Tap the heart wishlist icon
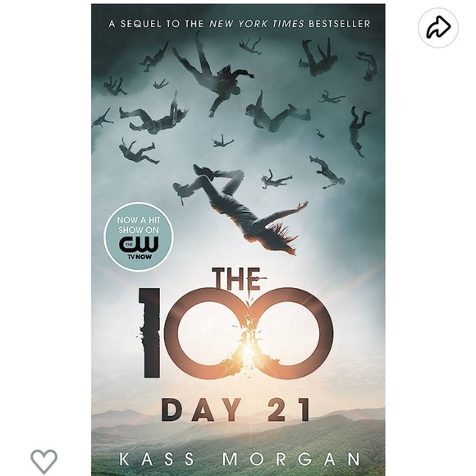This screenshot has width=476, height=476. [43, 461]
